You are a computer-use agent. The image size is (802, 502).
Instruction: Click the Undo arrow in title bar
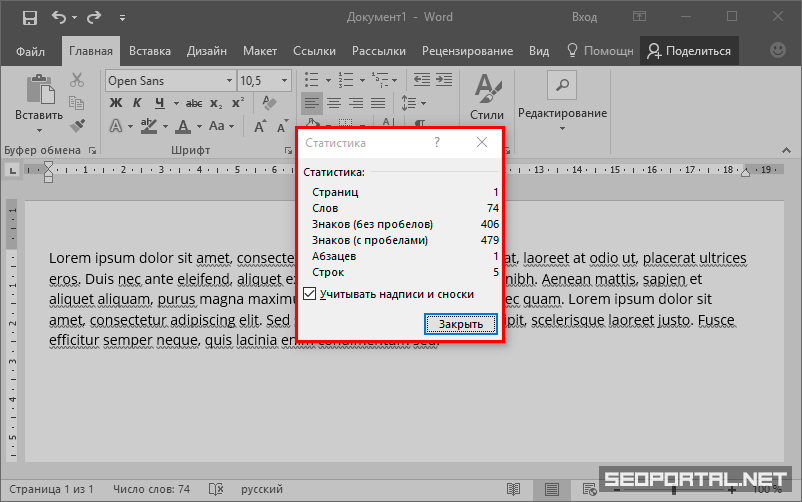pos(59,18)
